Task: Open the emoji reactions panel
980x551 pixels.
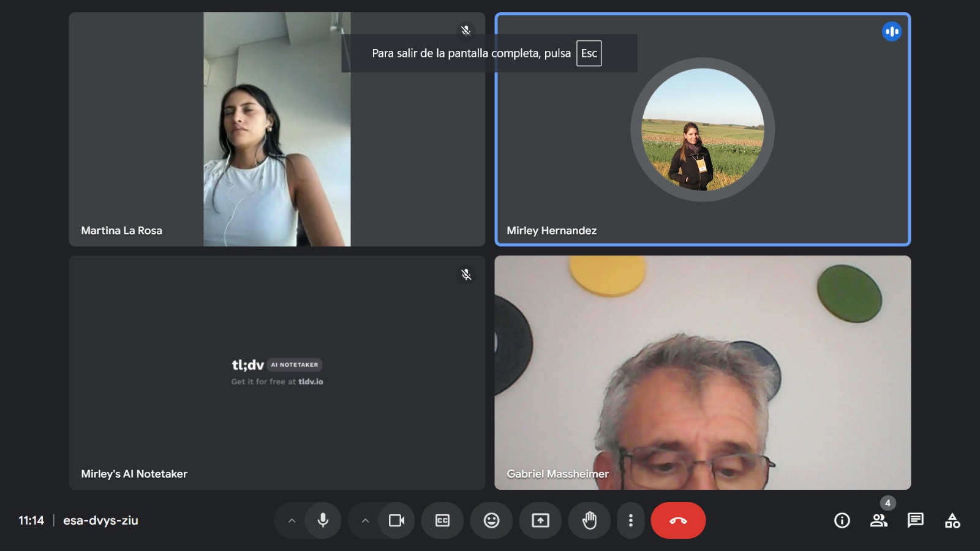Action: click(491, 520)
